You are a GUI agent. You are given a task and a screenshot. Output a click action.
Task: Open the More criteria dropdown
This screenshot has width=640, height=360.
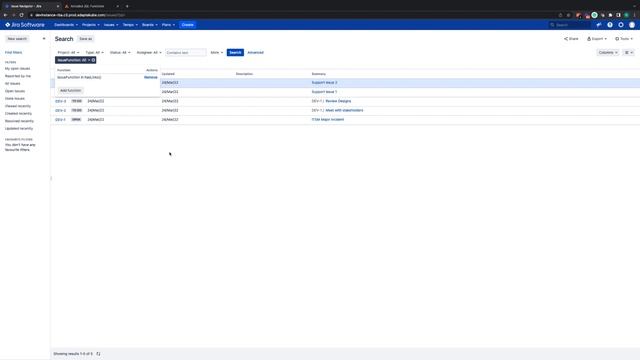click(217, 53)
